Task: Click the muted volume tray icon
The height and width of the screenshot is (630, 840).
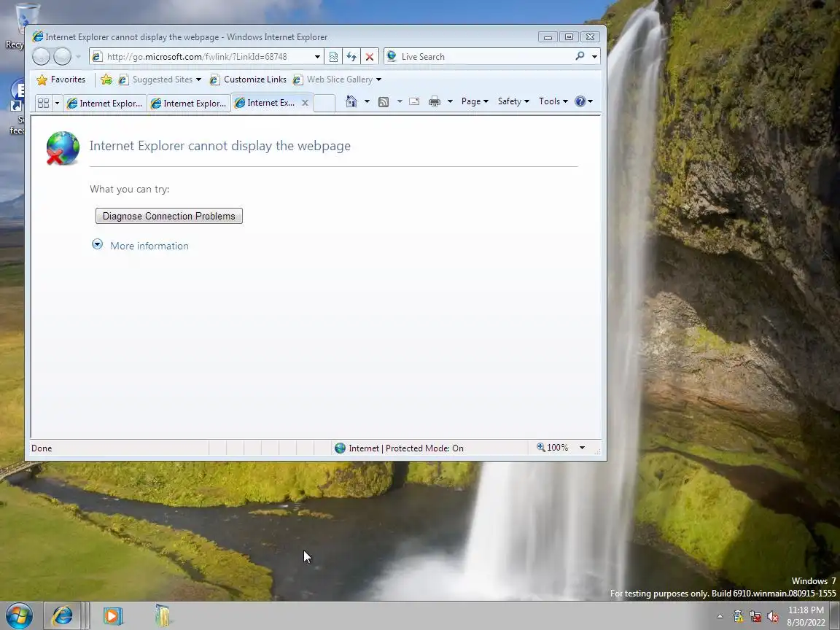Action: 772,617
